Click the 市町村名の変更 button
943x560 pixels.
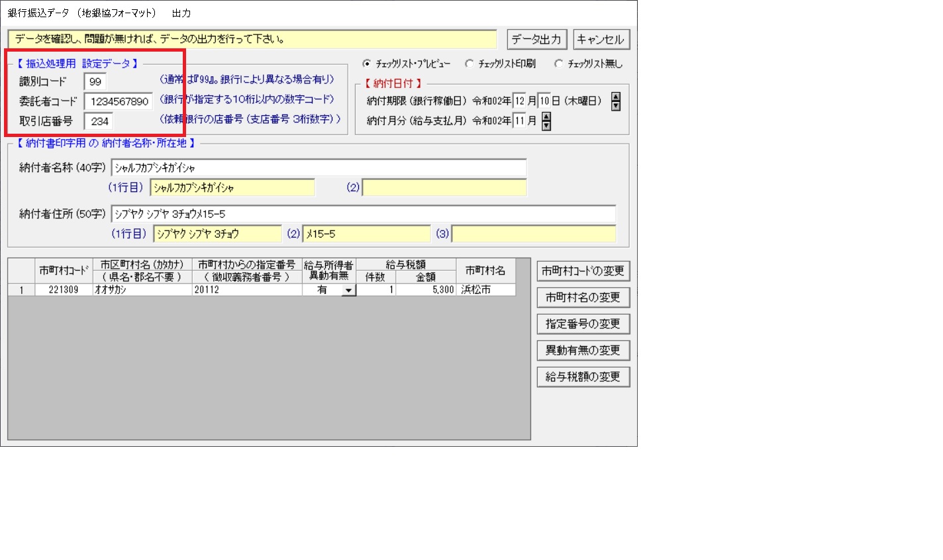click(x=583, y=297)
